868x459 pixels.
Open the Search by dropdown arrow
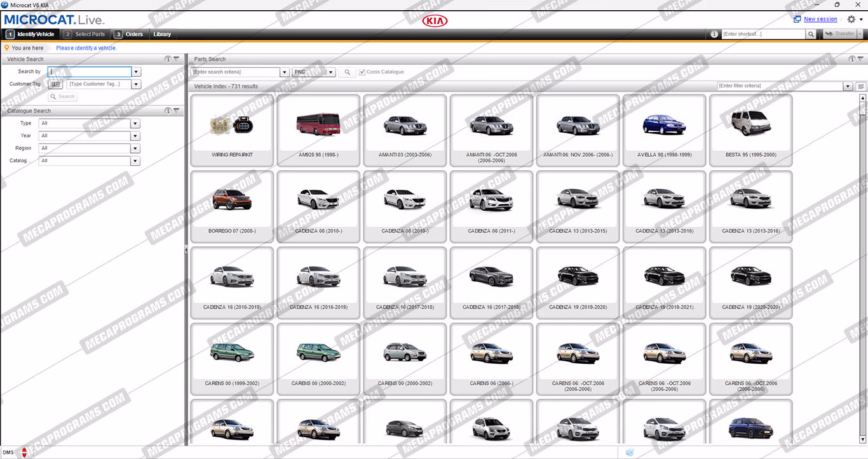[136, 72]
